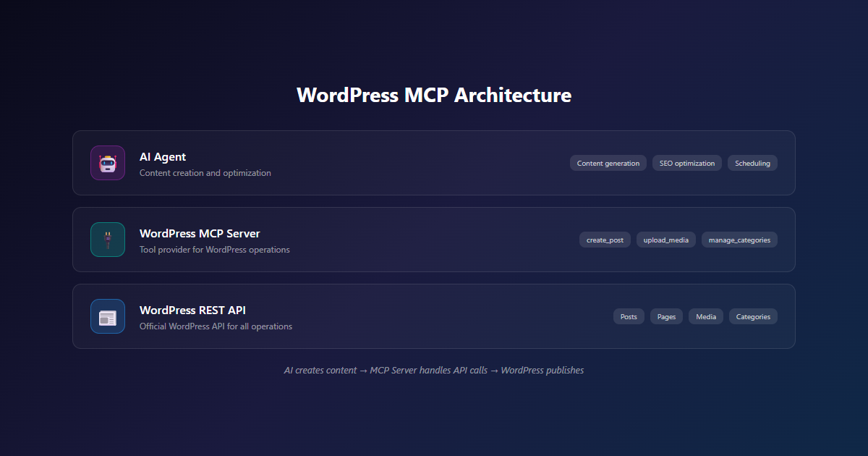
Task: Select the Content generation tag
Action: [608, 163]
